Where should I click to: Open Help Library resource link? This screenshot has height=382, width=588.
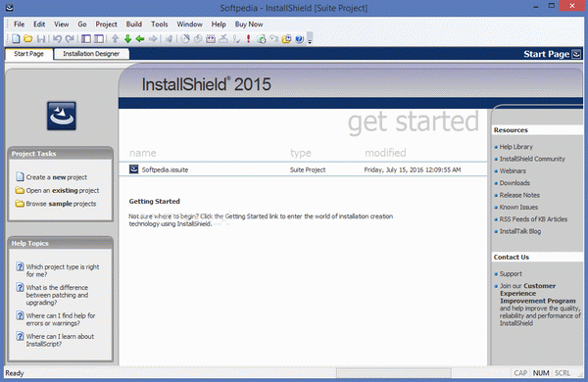(x=516, y=147)
